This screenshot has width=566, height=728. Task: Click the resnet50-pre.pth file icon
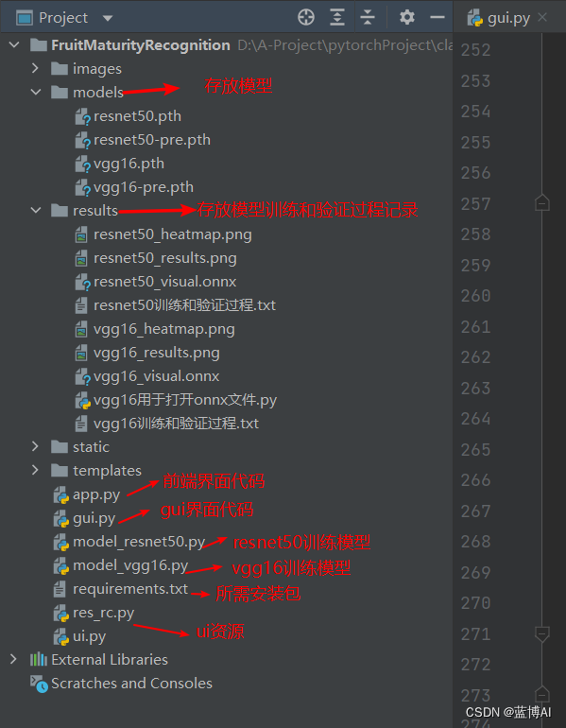[x=82, y=140]
